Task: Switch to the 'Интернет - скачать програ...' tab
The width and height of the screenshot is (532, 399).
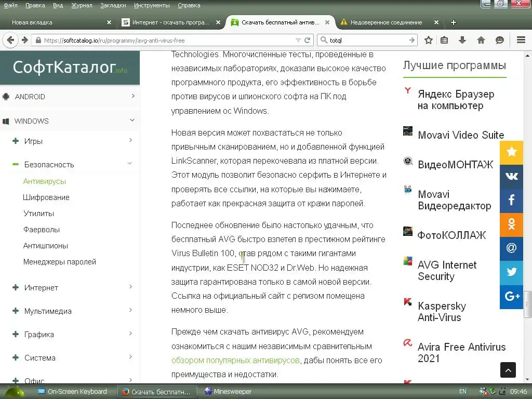Action: pos(170,22)
